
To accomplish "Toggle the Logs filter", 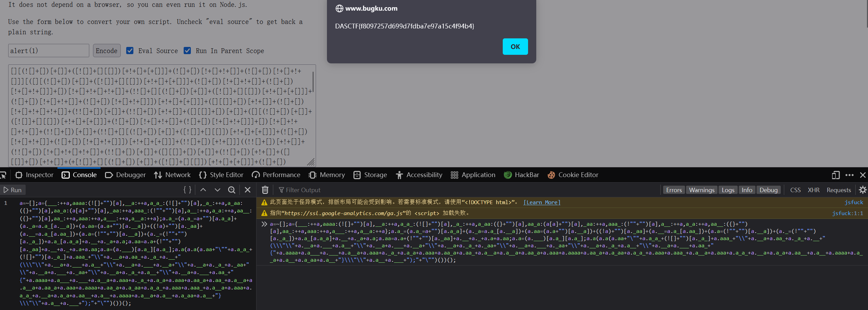I will tap(728, 190).
